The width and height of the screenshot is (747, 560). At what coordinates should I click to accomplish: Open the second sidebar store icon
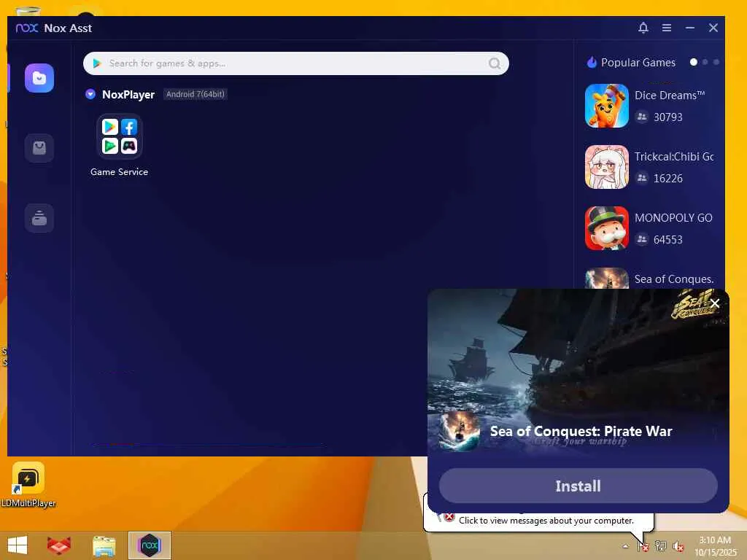[x=39, y=148]
